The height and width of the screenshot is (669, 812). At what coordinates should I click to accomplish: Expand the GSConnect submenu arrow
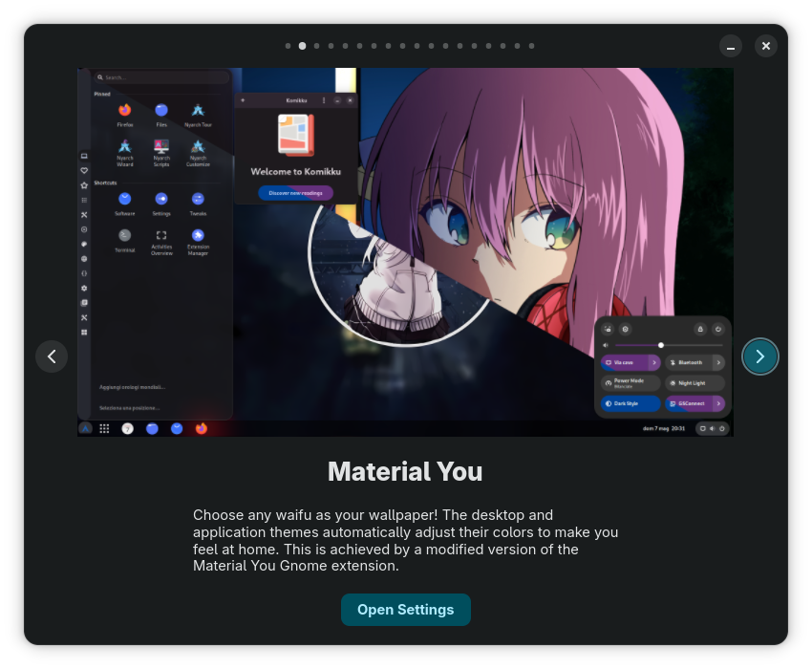pyautogui.click(x=718, y=403)
